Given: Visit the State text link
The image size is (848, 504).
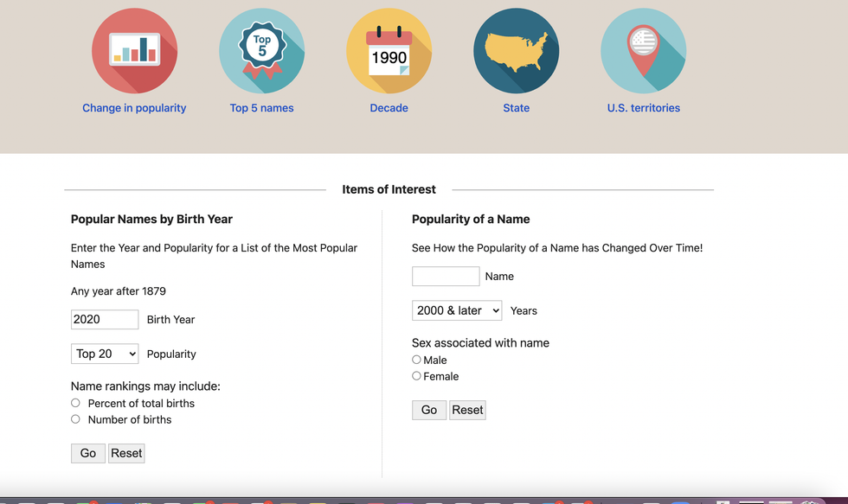Looking at the screenshot, I should [x=516, y=108].
